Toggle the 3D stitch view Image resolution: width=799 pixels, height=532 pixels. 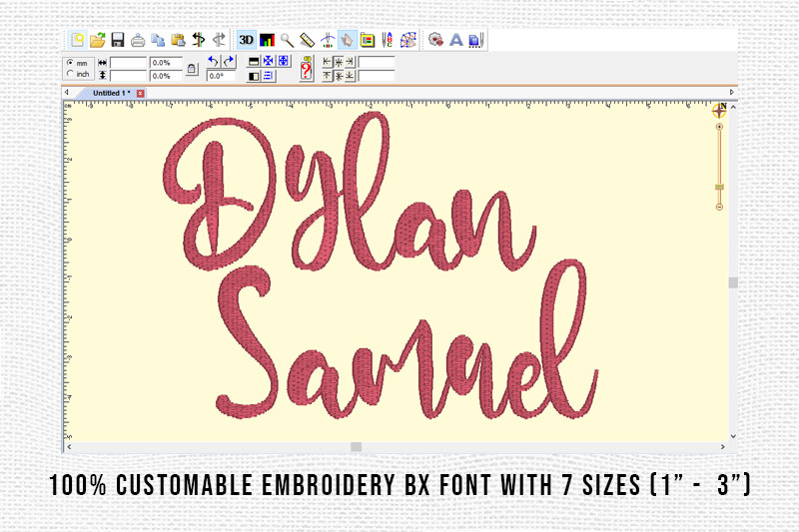pyautogui.click(x=246, y=40)
